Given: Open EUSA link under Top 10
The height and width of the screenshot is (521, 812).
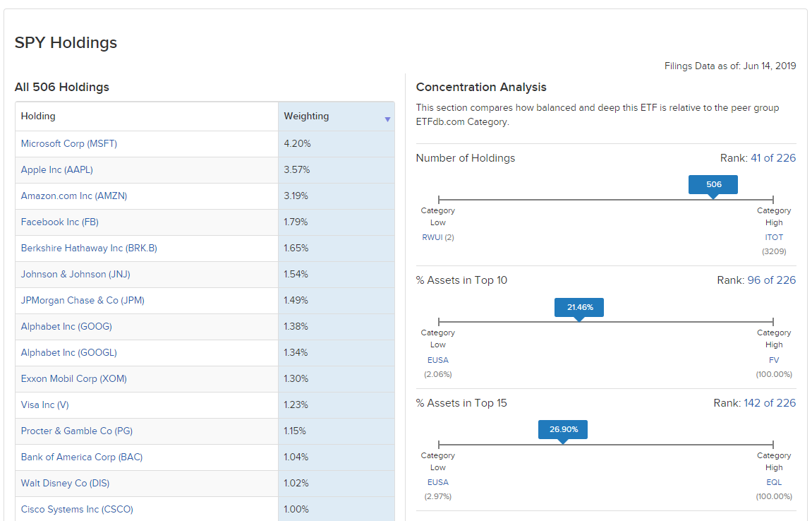Looking at the screenshot, I should 437,360.
